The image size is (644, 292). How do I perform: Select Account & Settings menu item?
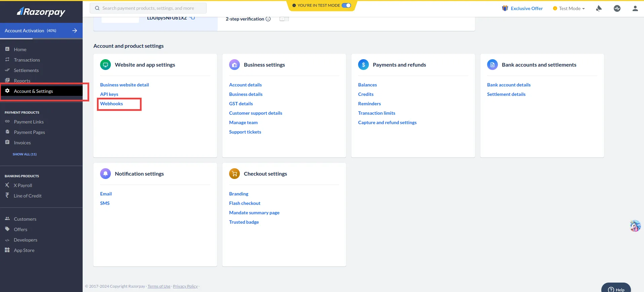click(x=41, y=91)
